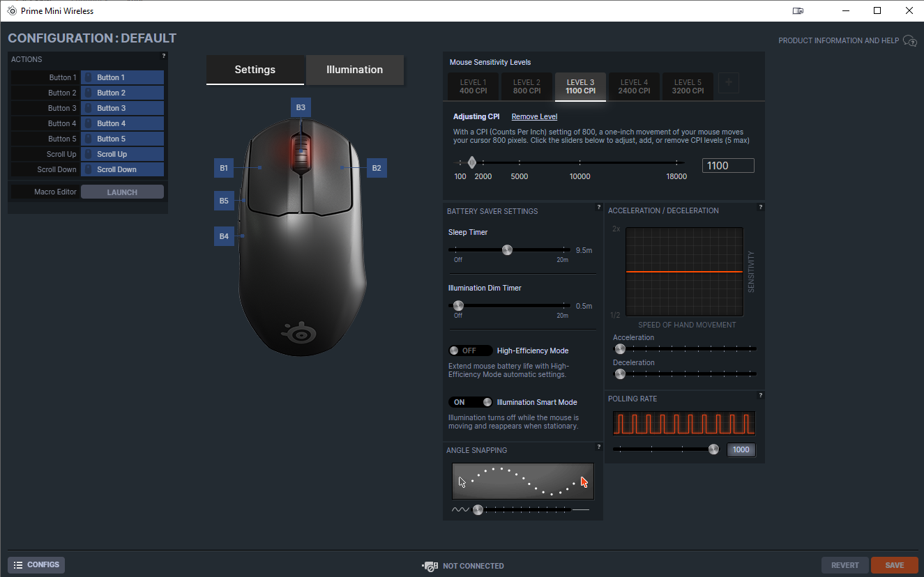Open the Configs panel

[x=36, y=564]
